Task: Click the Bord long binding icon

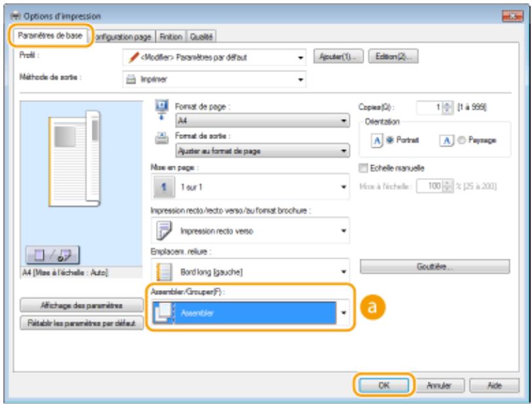Action: pos(164,272)
